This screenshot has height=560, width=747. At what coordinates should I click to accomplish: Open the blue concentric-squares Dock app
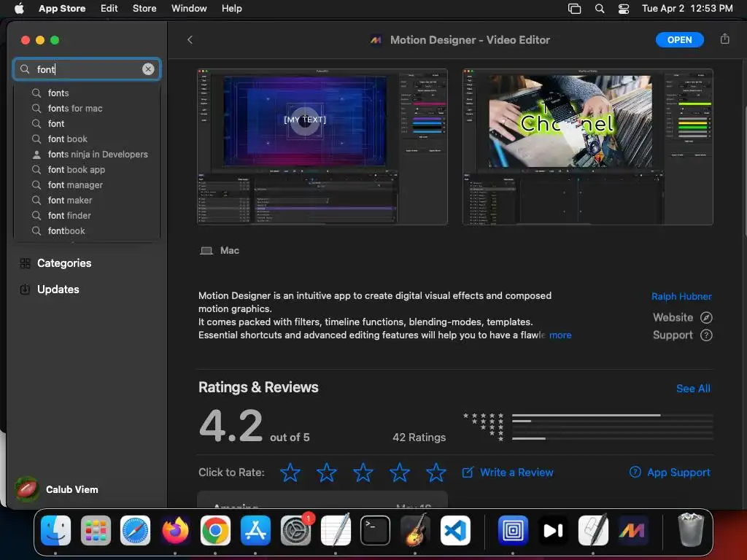coord(513,531)
